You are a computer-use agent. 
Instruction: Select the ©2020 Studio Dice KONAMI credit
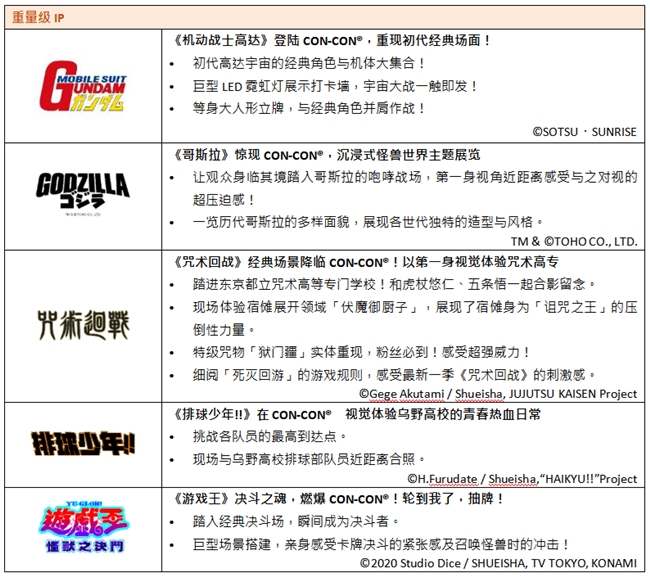[498, 565]
